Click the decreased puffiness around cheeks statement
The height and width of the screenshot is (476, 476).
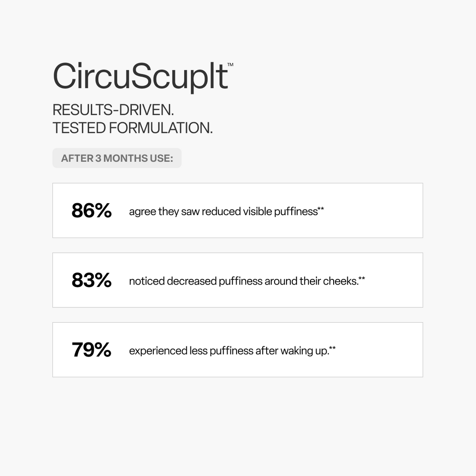(x=243, y=281)
